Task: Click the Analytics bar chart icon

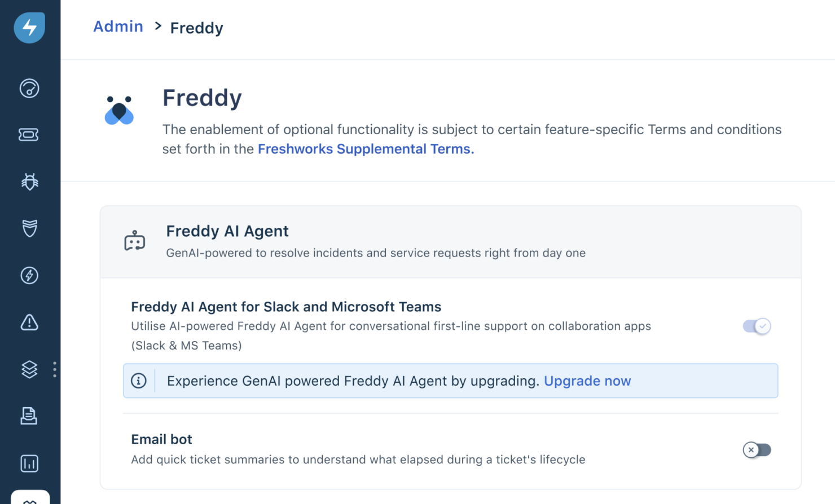Action: 29,463
